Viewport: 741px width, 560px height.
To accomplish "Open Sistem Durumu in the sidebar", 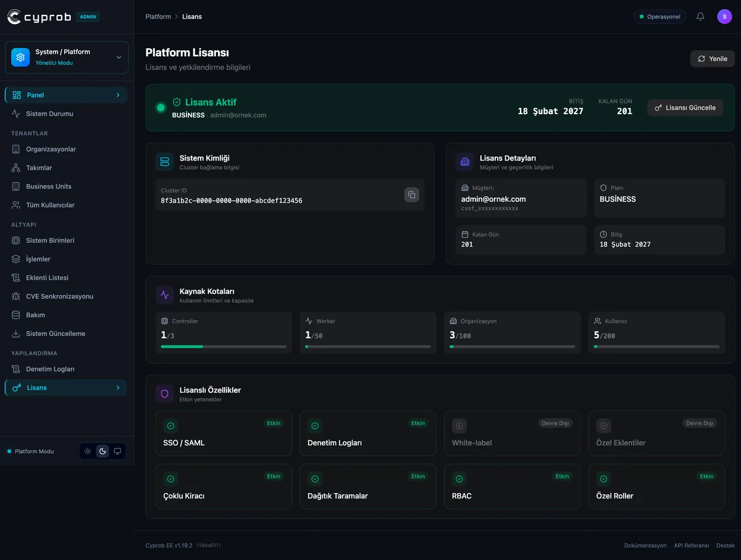I will pyautogui.click(x=67, y=114).
